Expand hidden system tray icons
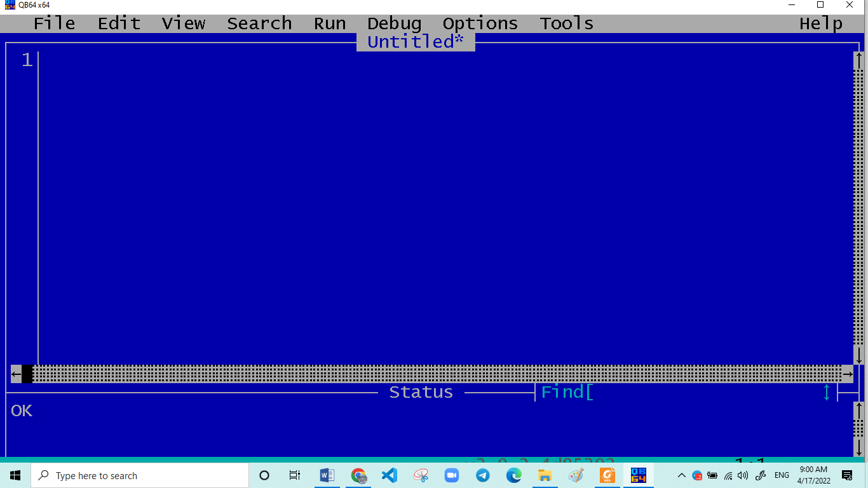Viewport: 868px width, 488px height. coord(681,475)
